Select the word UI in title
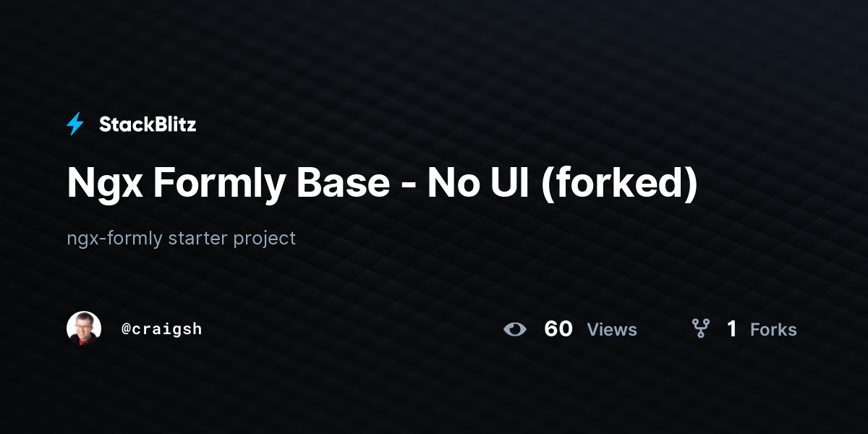Screen dimensions: 868x434 (x=508, y=183)
